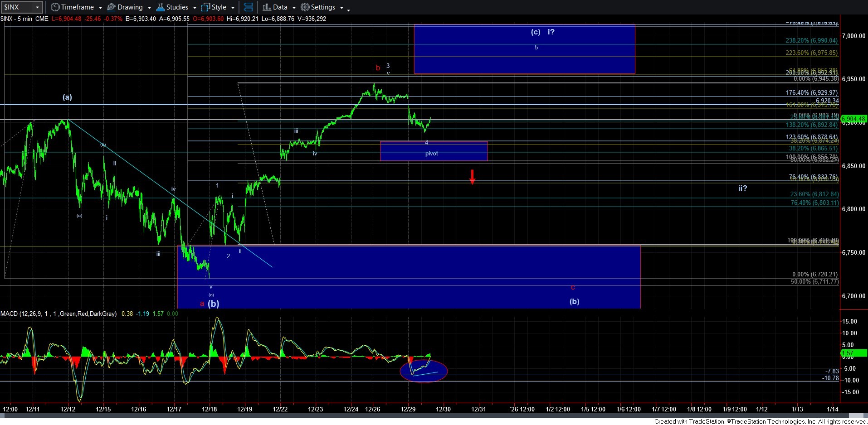
Task: Select the green current price tag 6,904.48
Action: click(x=853, y=119)
